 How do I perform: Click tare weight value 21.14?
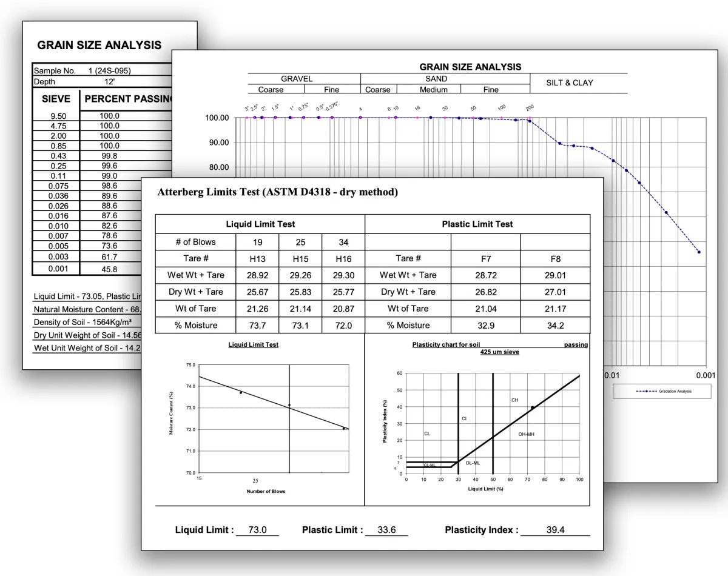click(301, 309)
